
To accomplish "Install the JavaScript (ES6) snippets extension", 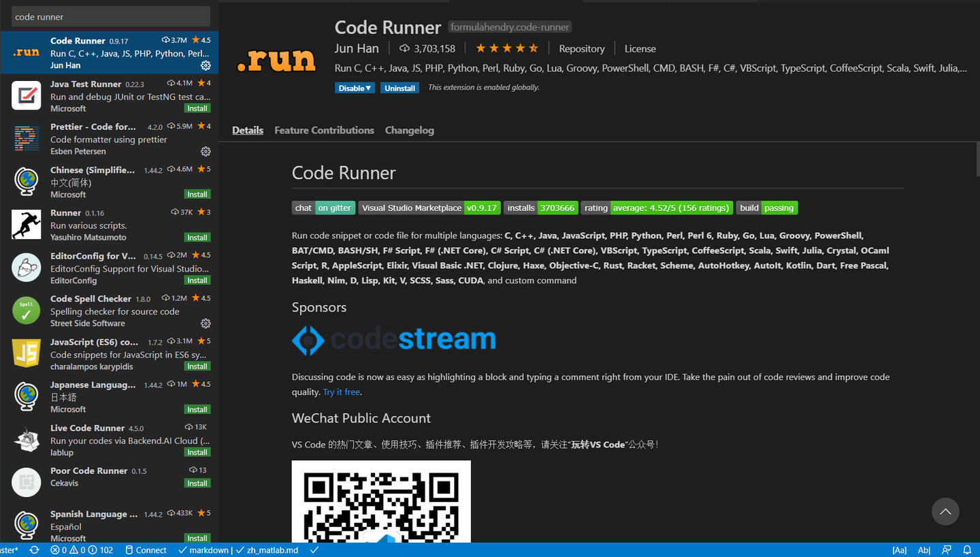I will coord(197,366).
